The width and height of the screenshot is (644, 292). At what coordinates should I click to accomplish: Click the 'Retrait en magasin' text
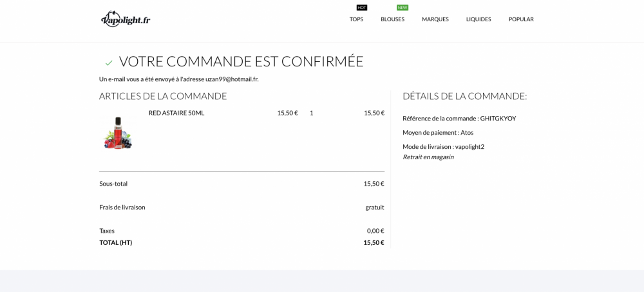(428, 157)
